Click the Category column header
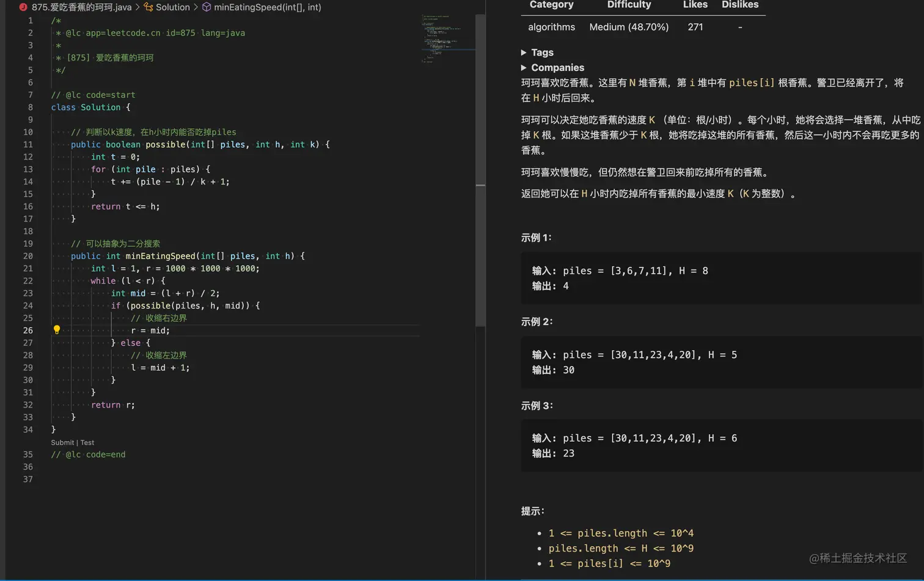The width and height of the screenshot is (924, 581). pos(551,5)
